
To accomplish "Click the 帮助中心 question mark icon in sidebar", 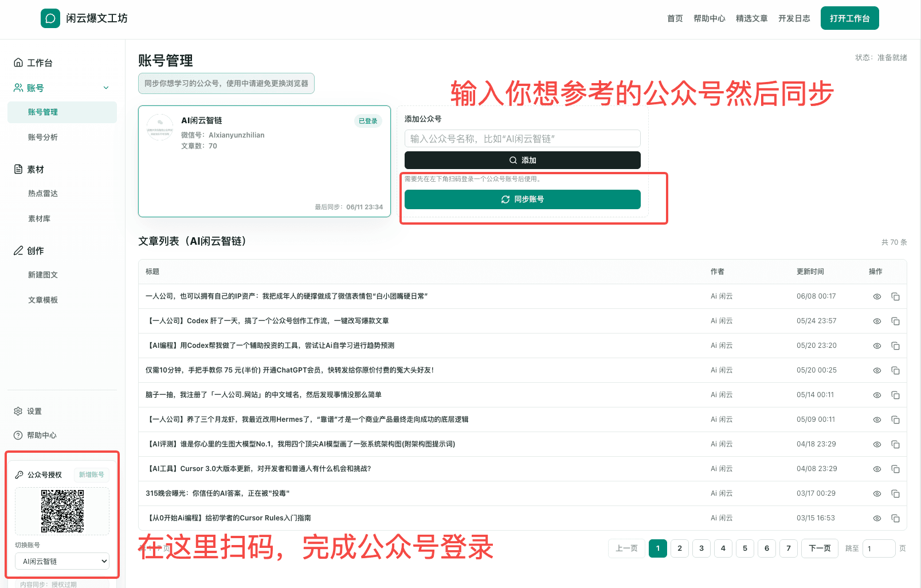I will 18,436.
